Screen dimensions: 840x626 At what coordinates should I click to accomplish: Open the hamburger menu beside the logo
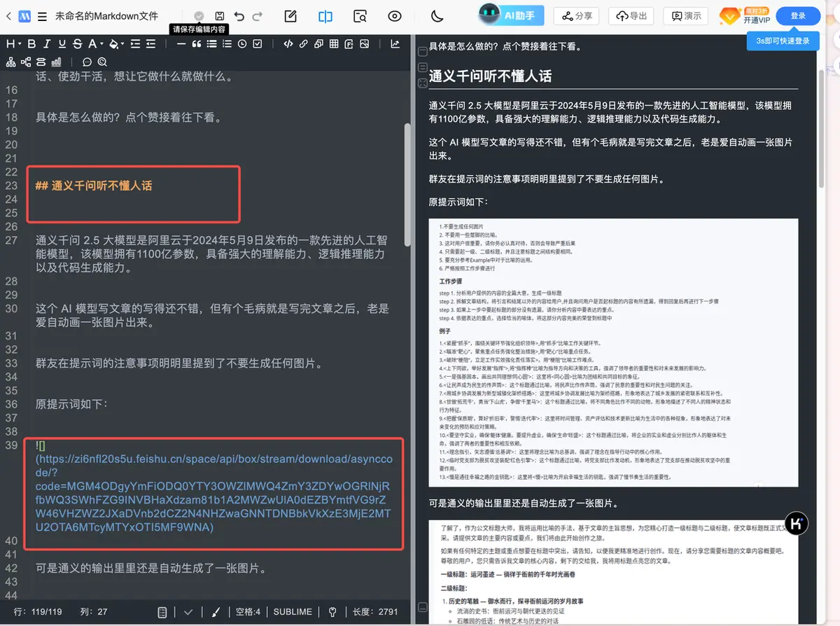(43, 16)
